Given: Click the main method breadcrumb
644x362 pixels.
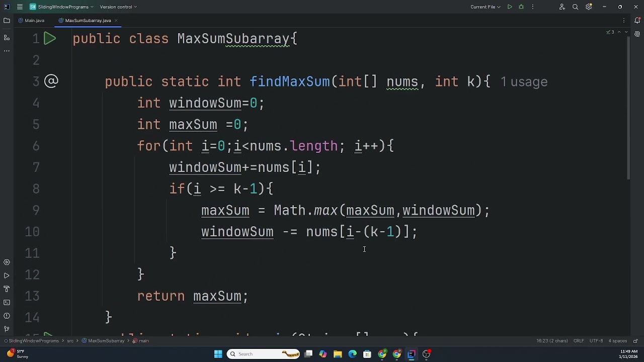Looking at the screenshot, I should point(141,341).
